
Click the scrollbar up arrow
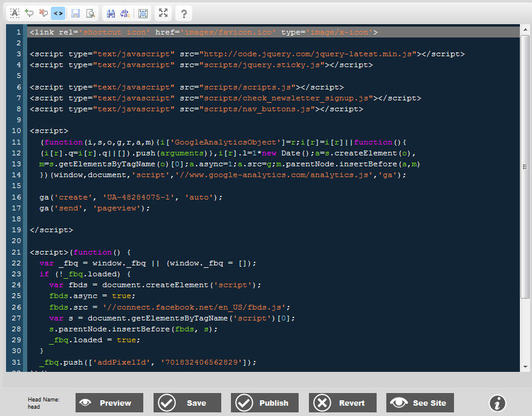click(525, 30)
